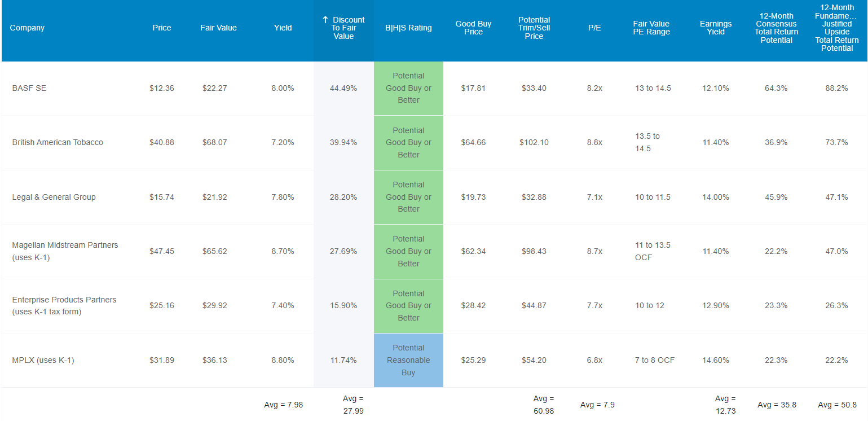Click the 28.20% discount value
868x421 pixels.
(x=343, y=197)
